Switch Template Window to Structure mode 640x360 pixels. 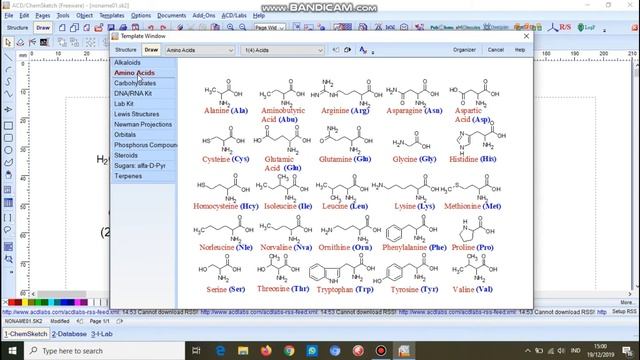pos(126,50)
